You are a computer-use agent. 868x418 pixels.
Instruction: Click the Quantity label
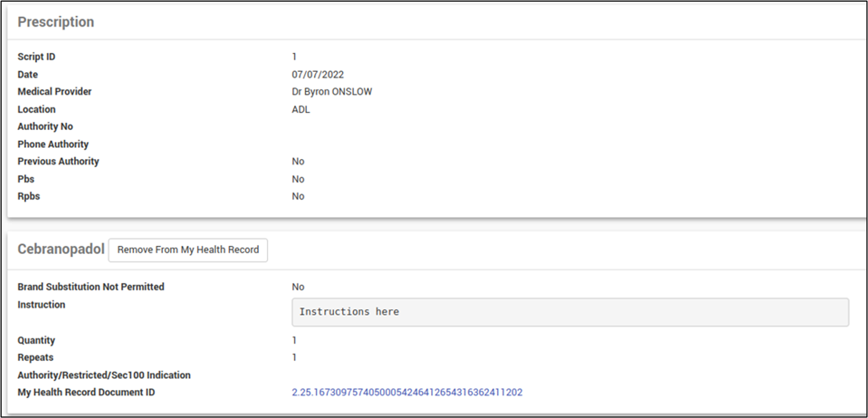click(36, 340)
